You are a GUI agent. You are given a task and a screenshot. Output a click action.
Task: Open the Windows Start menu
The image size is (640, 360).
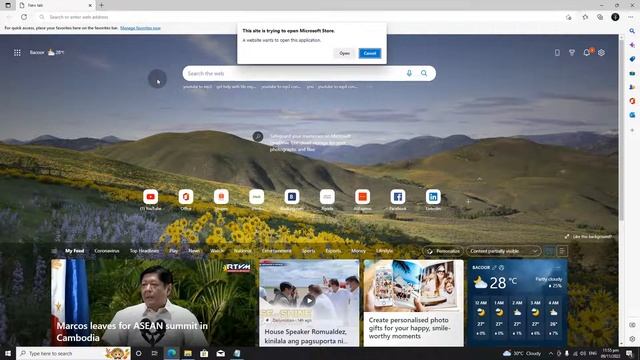(x=8, y=353)
